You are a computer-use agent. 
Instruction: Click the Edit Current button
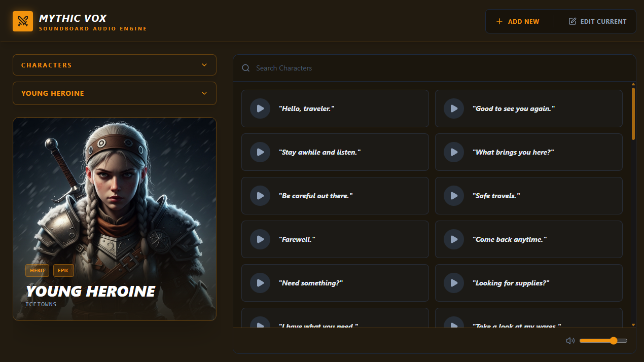(x=598, y=21)
